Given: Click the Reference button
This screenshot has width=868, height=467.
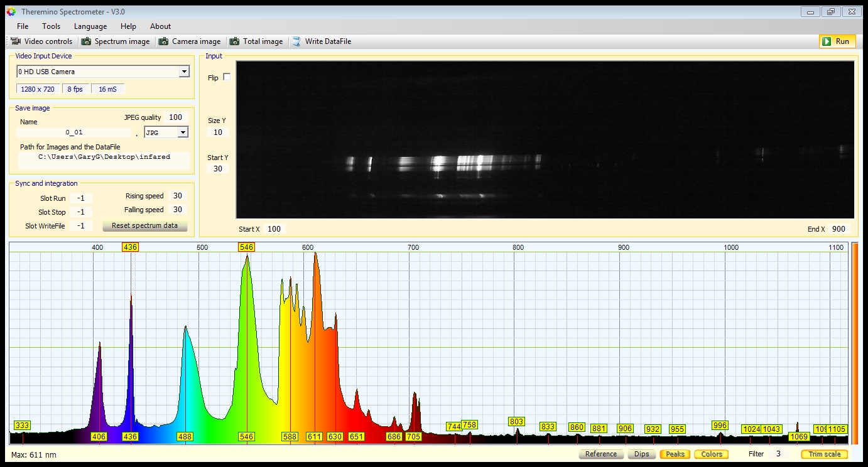Looking at the screenshot, I should point(600,454).
